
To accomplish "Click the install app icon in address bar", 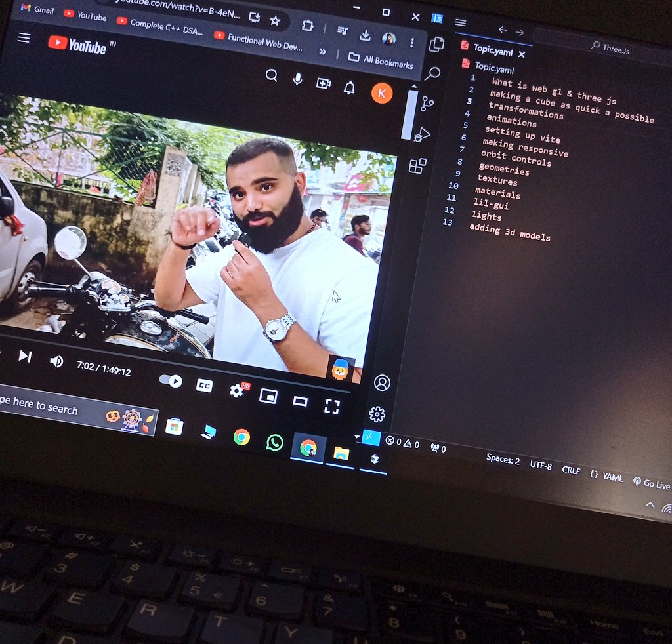I will [255, 16].
